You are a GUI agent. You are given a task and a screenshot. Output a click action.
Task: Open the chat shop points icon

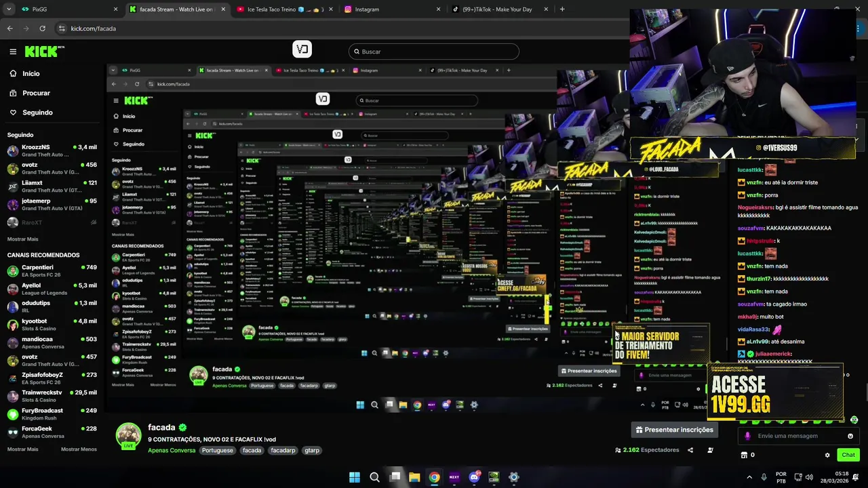click(745, 455)
